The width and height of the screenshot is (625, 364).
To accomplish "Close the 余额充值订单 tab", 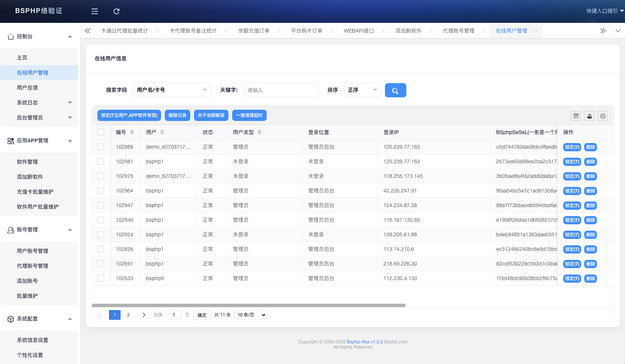I will (279, 31).
